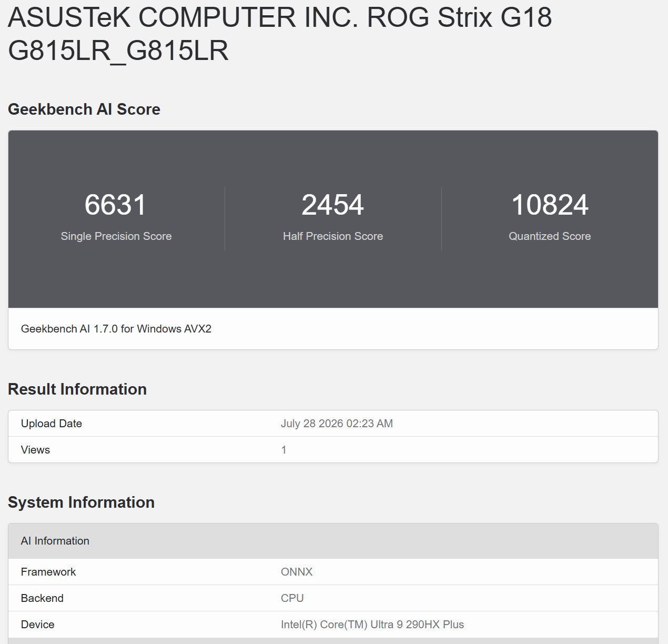Viewport: 668px width, 644px height.
Task: Click the Result Information heading
Action: 77,389
